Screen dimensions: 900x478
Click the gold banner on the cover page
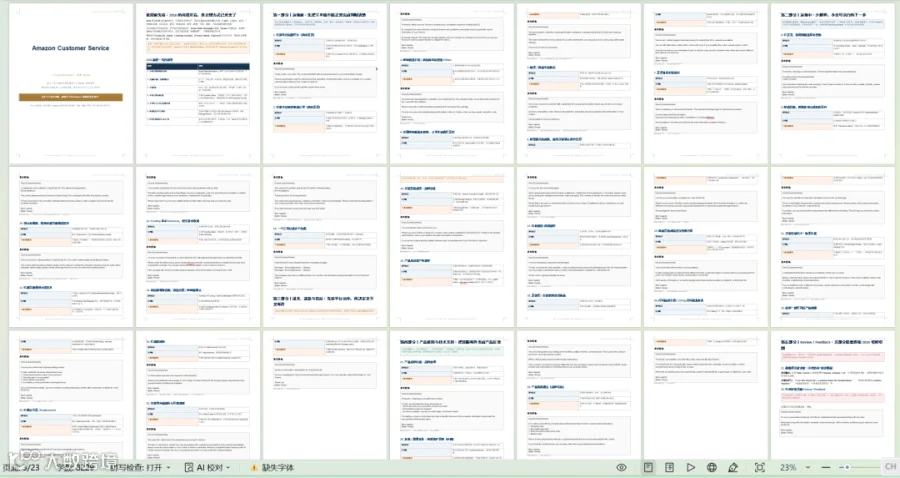click(x=71, y=97)
